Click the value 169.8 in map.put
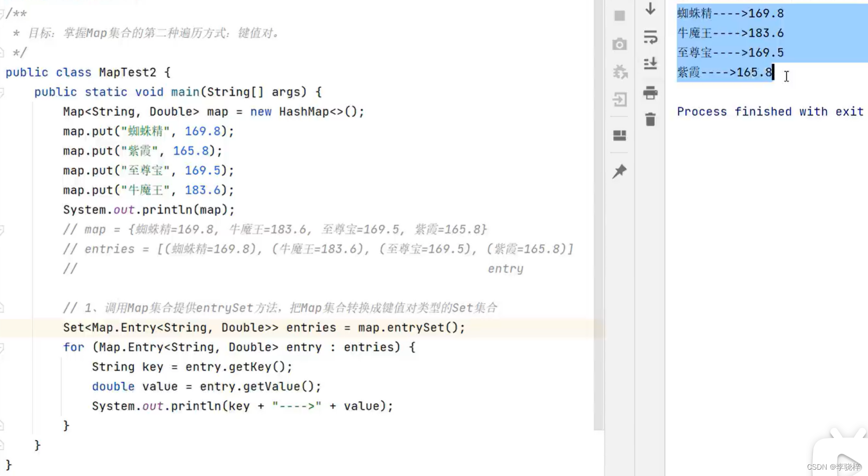This screenshot has width=868, height=476. point(202,131)
